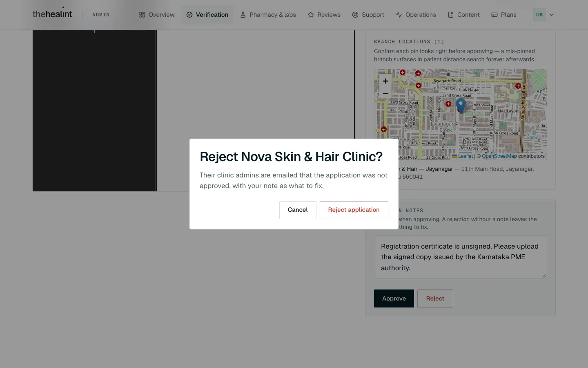Open the Content section
This screenshot has width=588, height=368.
tap(464, 15)
